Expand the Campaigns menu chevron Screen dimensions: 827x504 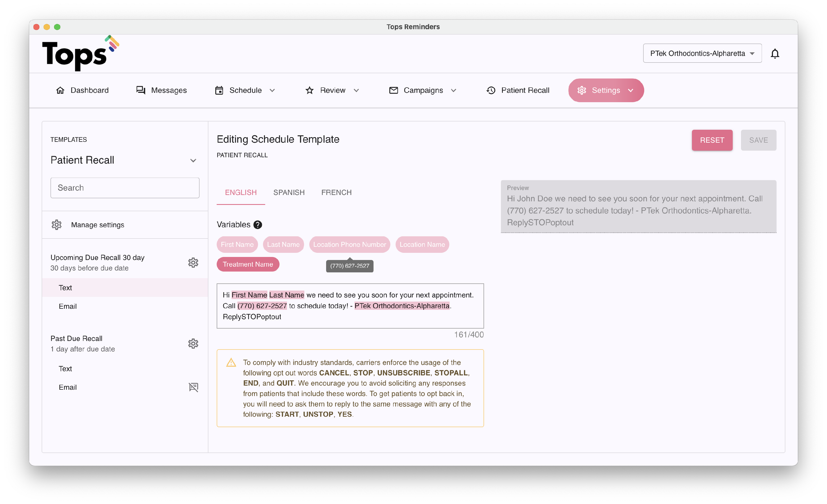tap(453, 91)
